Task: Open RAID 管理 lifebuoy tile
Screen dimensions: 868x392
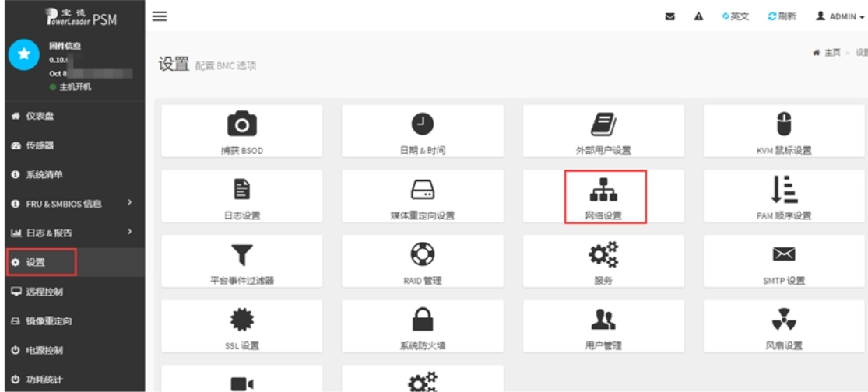Action: [423, 261]
